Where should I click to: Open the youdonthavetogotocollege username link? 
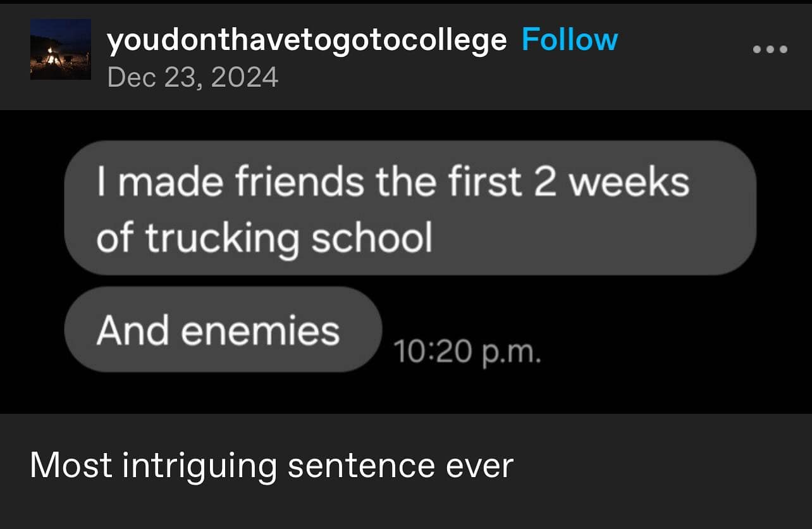click(x=307, y=40)
